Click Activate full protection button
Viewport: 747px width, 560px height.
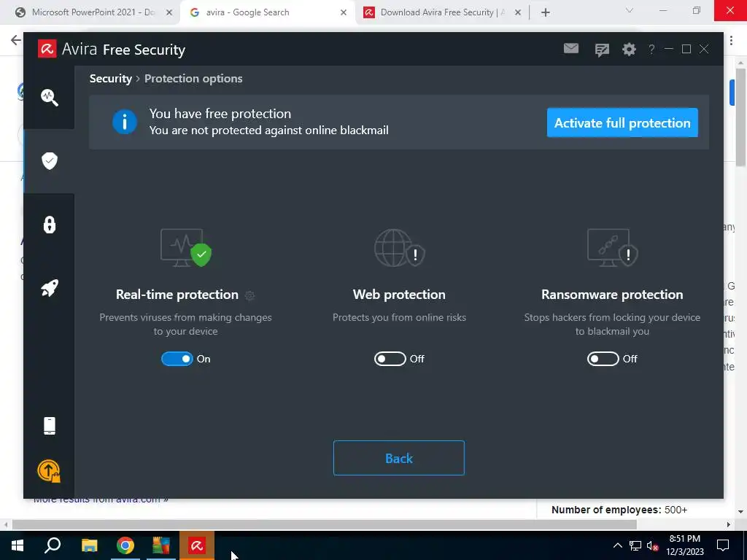[622, 122]
